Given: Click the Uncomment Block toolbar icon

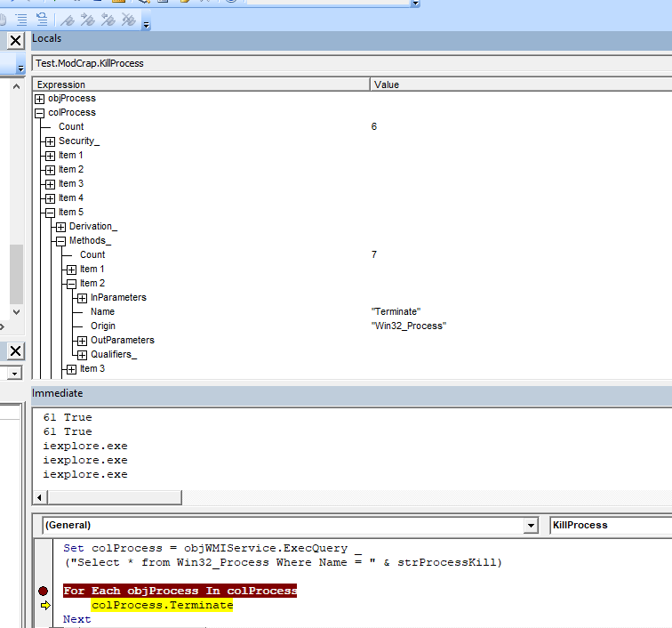Looking at the screenshot, I should [42, 20].
